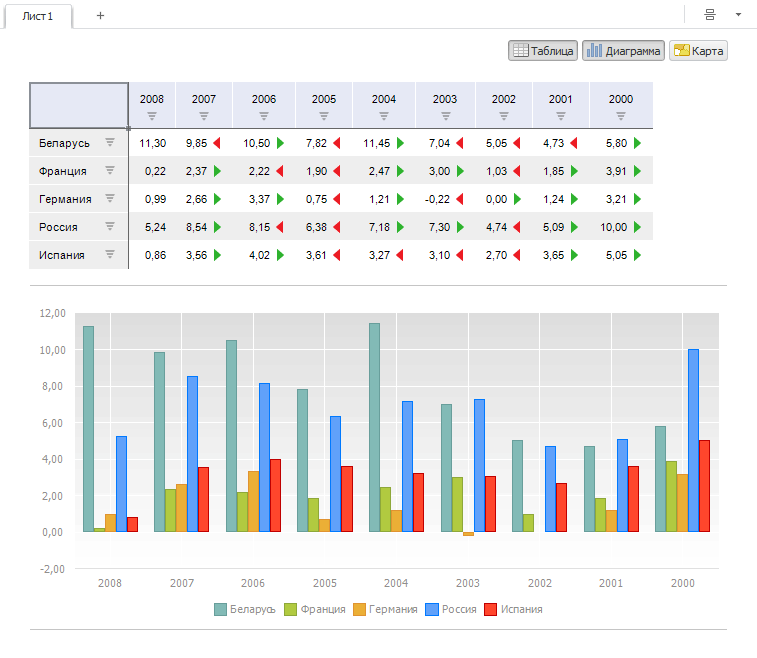The width and height of the screenshot is (757, 658).
Task: Click filter icon next to Россия row
Action: click(110, 227)
